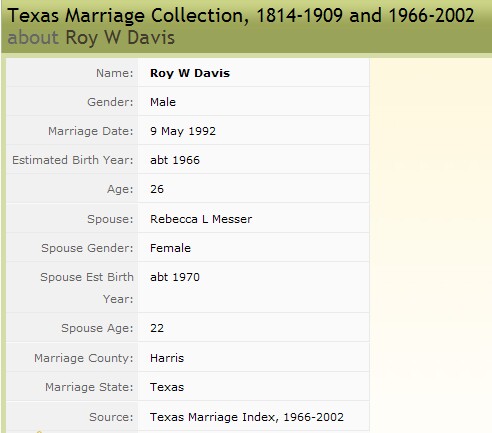Select the 'about Roy W Davis' subtitle
The image size is (492, 433).
point(91,38)
